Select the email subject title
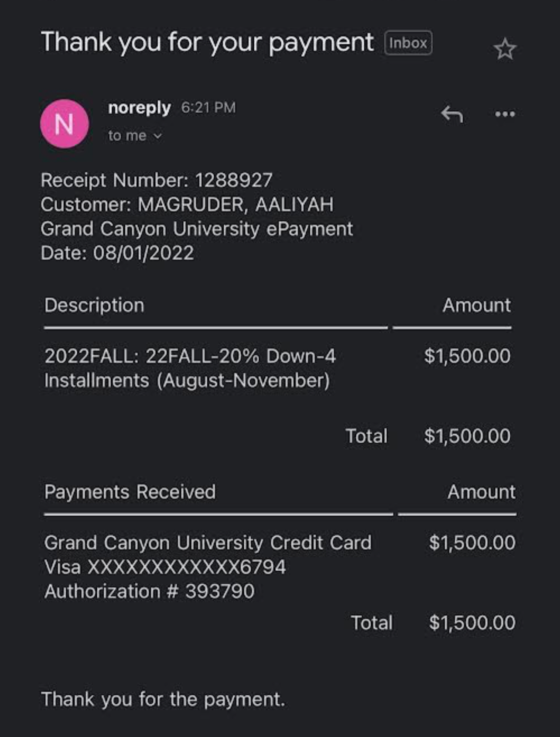The width and height of the screenshot is (560, 737). point(207,43)
